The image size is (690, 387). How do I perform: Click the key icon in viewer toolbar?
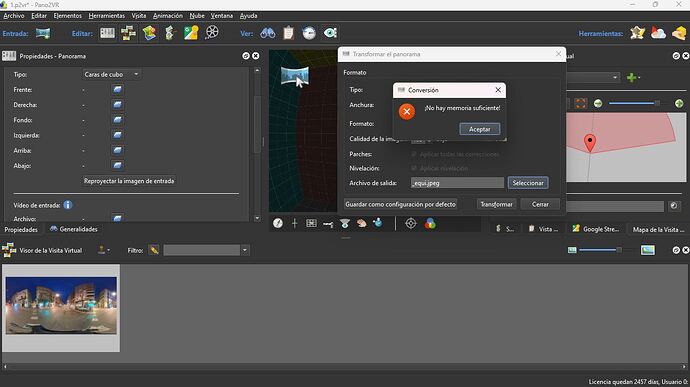tap(328, 224)
